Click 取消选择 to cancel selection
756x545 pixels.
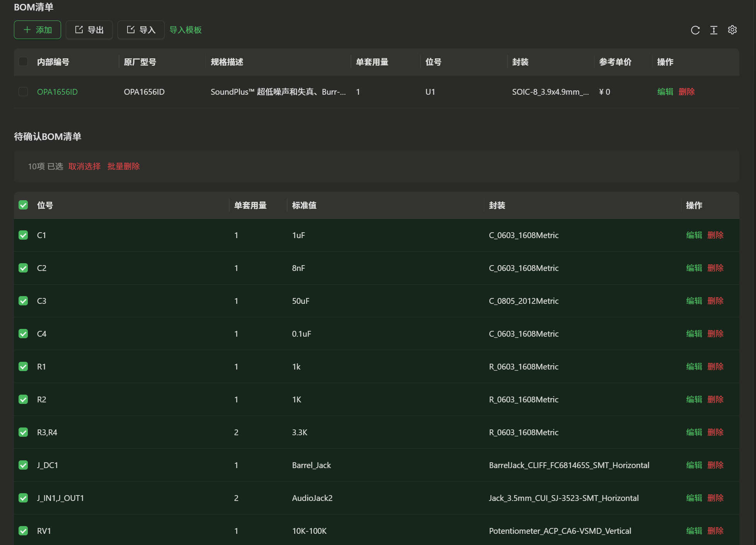(84, 166)
